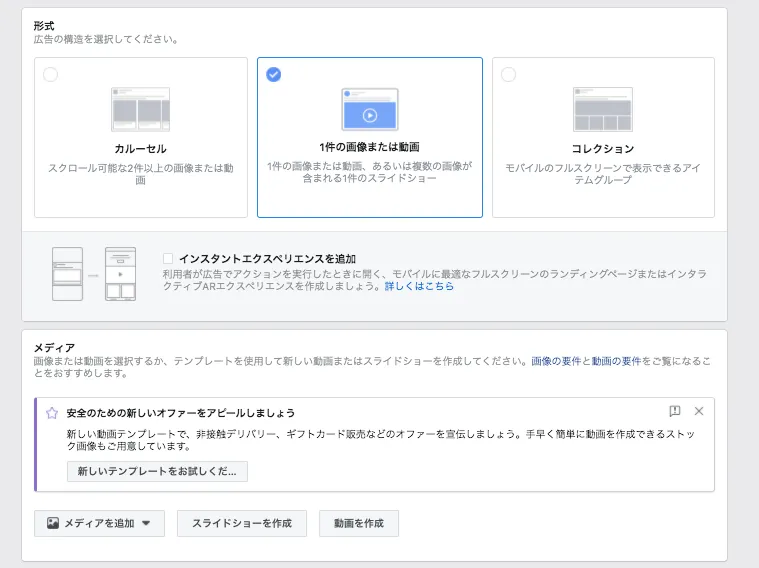Click the single image or video illustration icon

click(370, 109)
